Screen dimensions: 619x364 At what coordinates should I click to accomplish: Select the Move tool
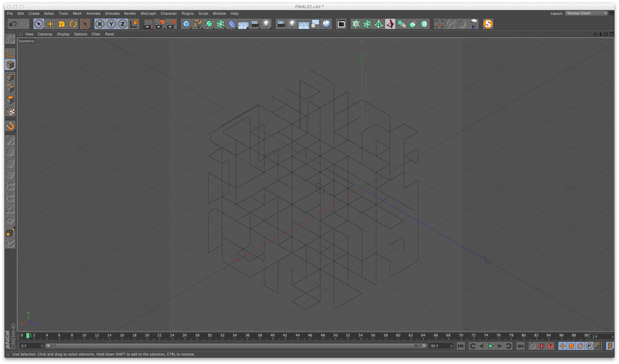(x=50, y=24)
